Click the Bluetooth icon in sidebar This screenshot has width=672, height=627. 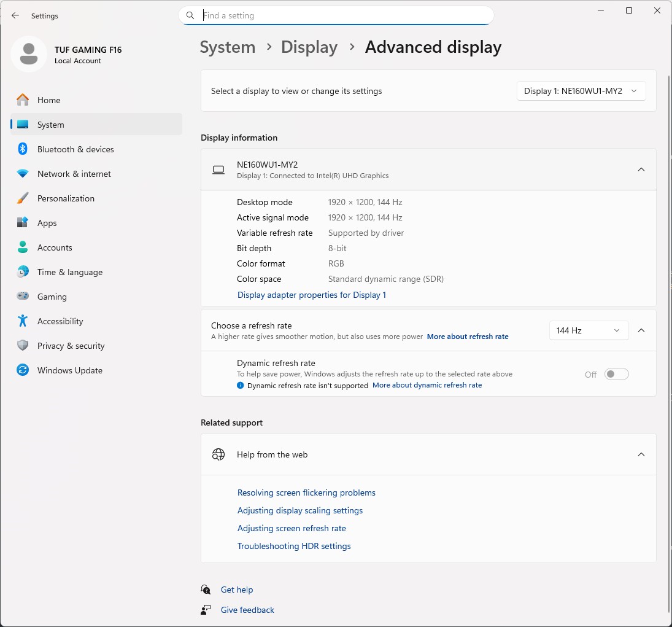(23, 149)
